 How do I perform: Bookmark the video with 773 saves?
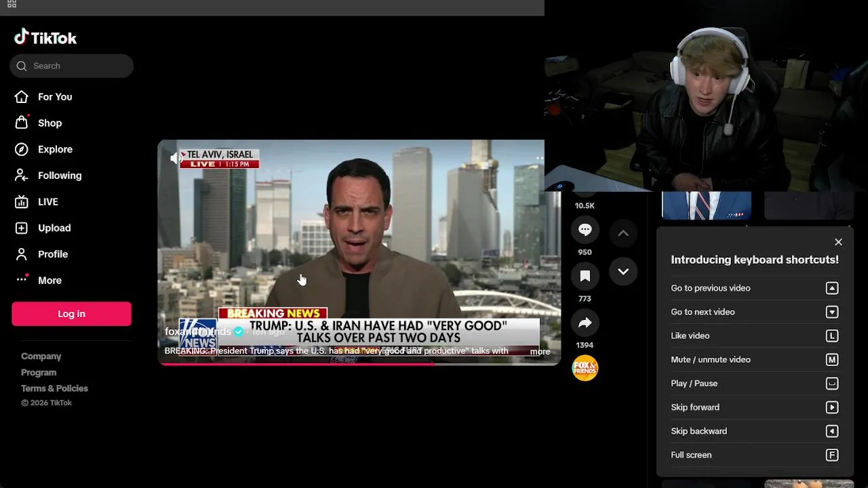click(585, 277)
